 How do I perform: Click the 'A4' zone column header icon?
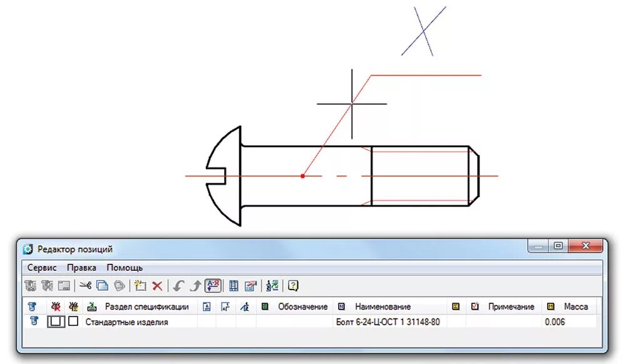pyautogui.click(x=225, y=306)
